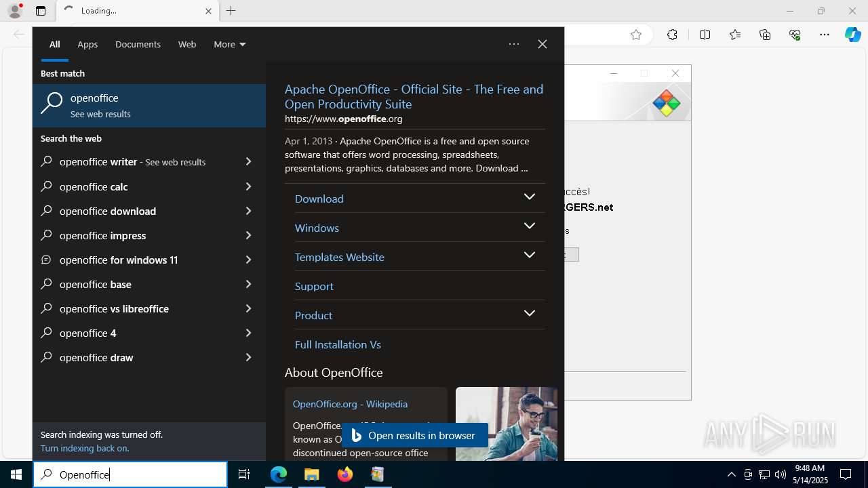Open Task View on the taskbar

[244, 474]
